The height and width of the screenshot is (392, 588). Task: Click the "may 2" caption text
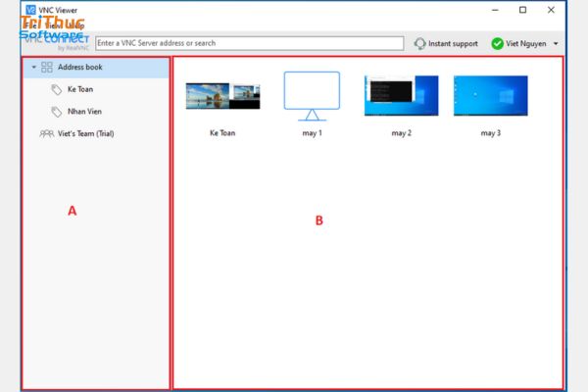[401, 133]
